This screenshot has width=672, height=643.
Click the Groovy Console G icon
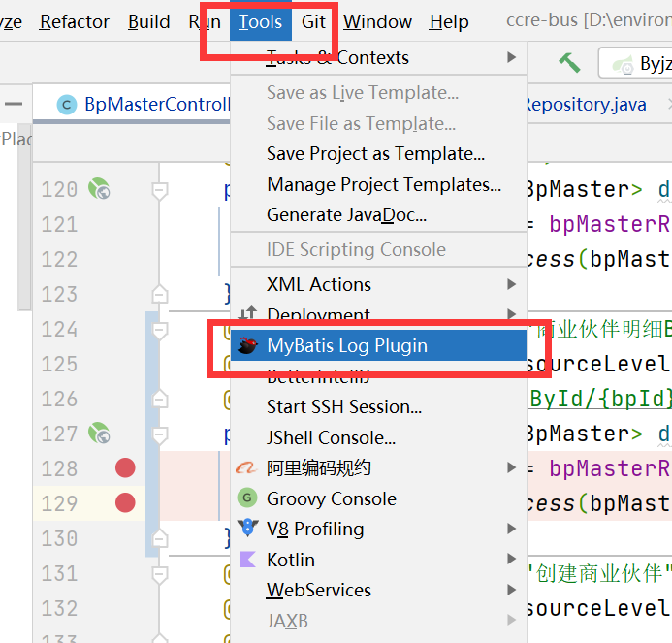pyautogui.click(x=247, y=498)
